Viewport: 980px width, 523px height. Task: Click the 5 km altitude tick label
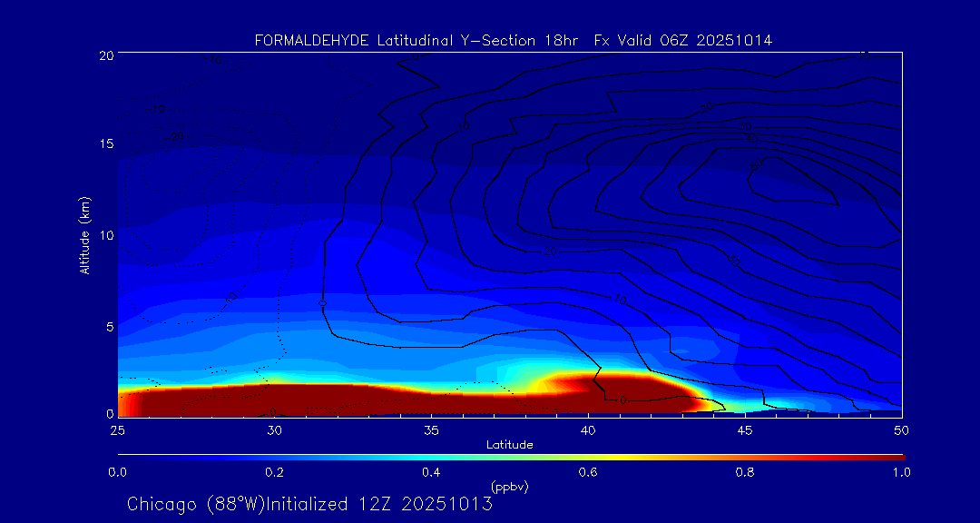pos(108,326)
